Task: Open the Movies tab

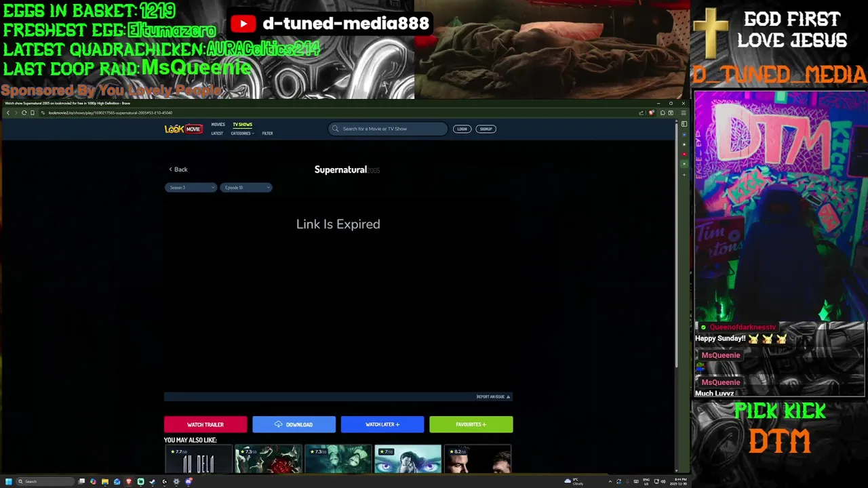Action: point(218,125)
